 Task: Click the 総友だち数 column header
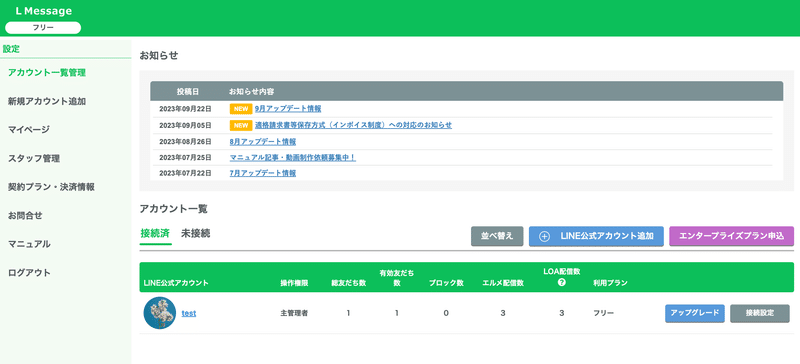[x=348, y=283]
